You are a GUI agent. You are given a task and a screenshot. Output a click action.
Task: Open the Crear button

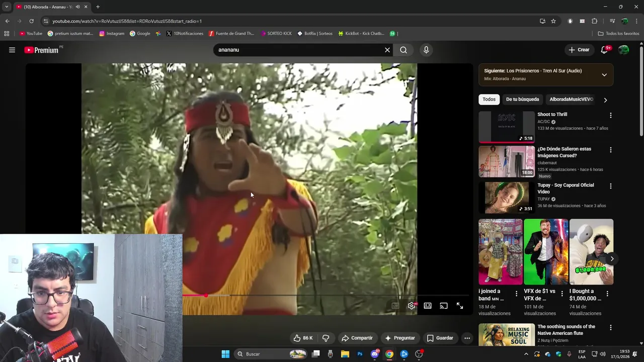(579, 50)
